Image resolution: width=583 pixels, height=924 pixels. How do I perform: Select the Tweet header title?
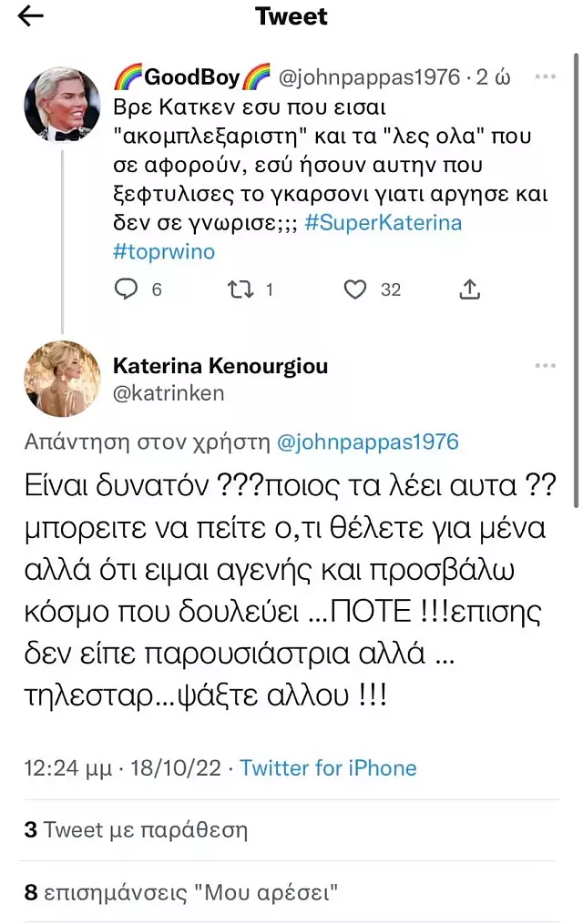291,15
